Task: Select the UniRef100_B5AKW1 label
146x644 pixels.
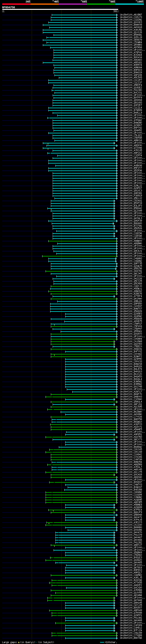Action: click(x=131, y=35)
